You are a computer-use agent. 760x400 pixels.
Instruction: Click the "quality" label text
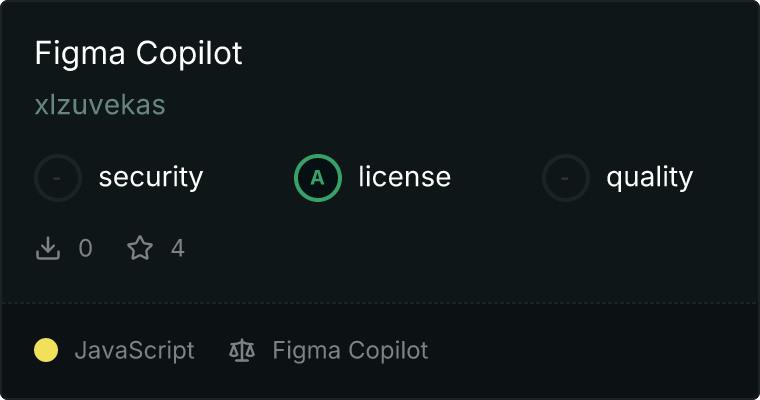pyautogui.click(x=649, y=178)
